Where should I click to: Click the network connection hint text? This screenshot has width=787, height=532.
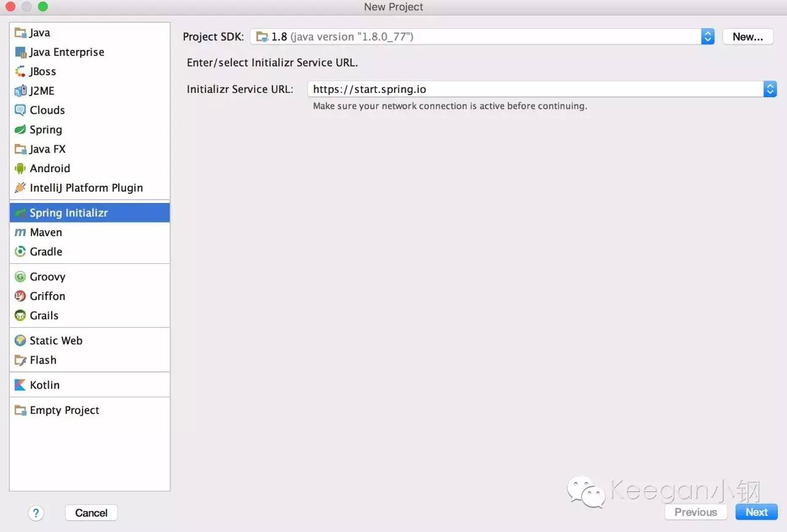[x=450, y=106]
